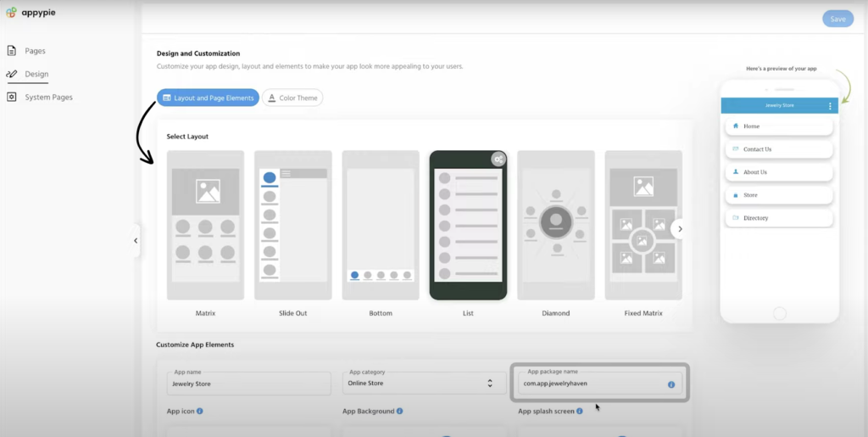This screenshot has height=437, width=868.
Task: Tap Contact Us in the app preview
Action: tap(779, 149)
